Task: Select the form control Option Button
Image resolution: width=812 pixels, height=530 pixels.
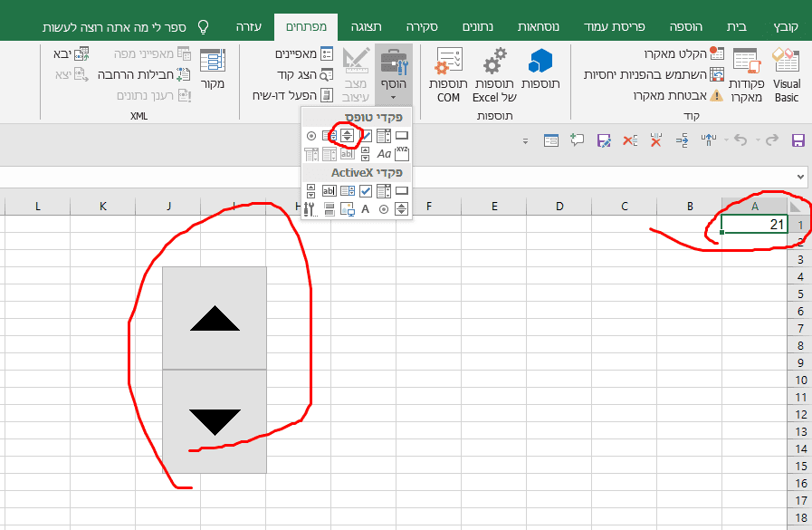Action: [311, 136]
